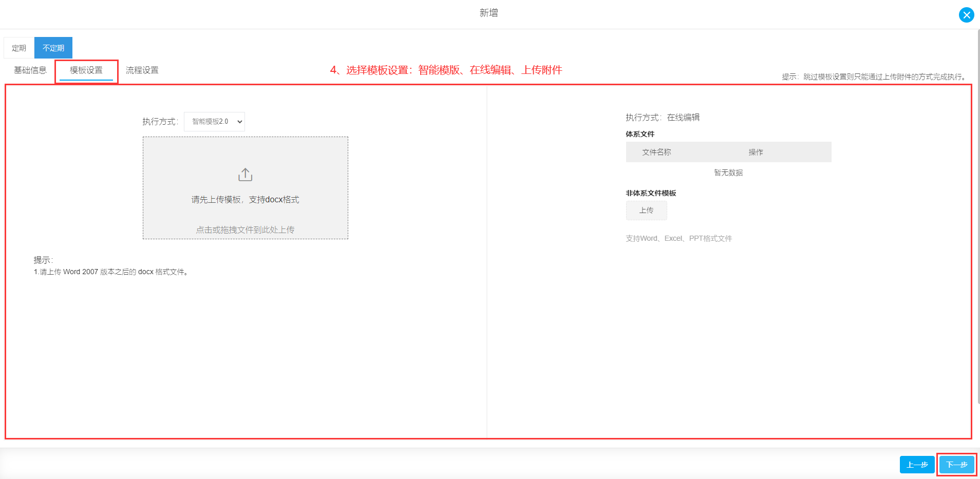The image size is (980, 479).
Task: Click the 上传 button under 非体系文件模板
Action: pyautogui.click(x=646, y=210)
